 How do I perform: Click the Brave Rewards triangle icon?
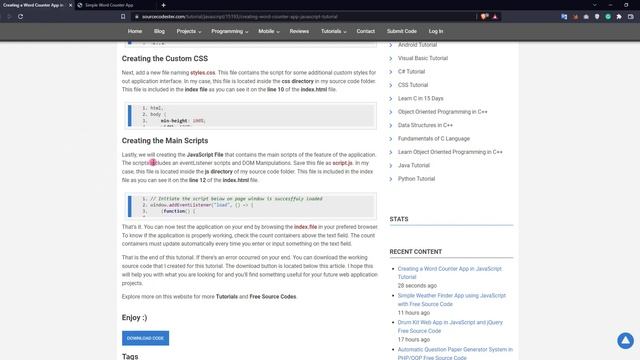tap(495, 17)
